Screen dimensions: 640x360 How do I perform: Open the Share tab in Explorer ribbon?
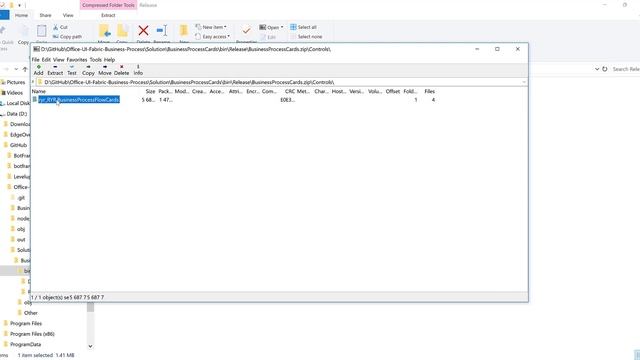[x=45, y=16]
